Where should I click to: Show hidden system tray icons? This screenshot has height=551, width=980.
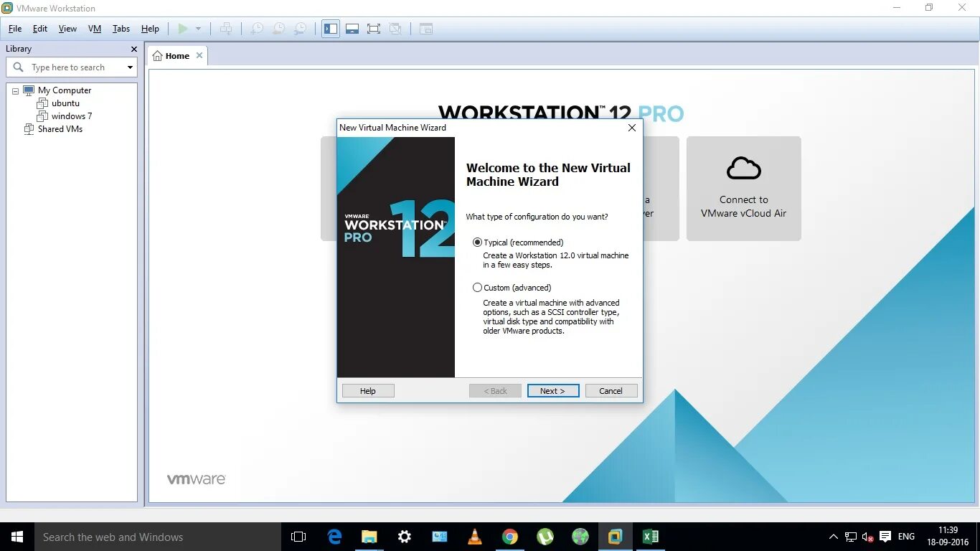click(833, 537)
